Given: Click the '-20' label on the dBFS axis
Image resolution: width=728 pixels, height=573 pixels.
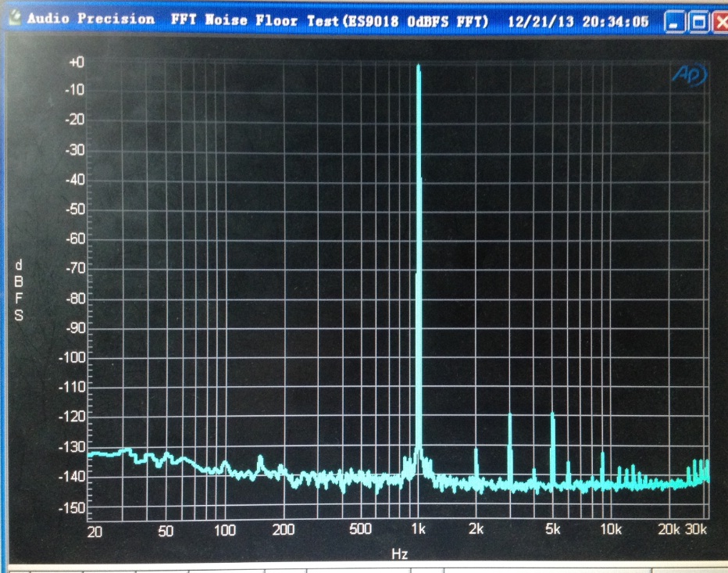Looking at the screenshot, I should click(x=75, y=119).
